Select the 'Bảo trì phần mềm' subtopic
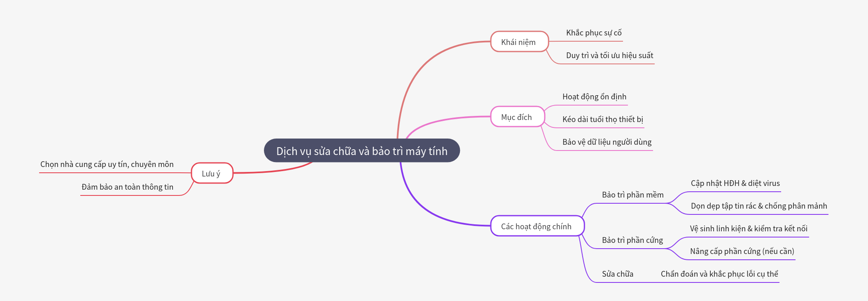 (x=632, y=195)
